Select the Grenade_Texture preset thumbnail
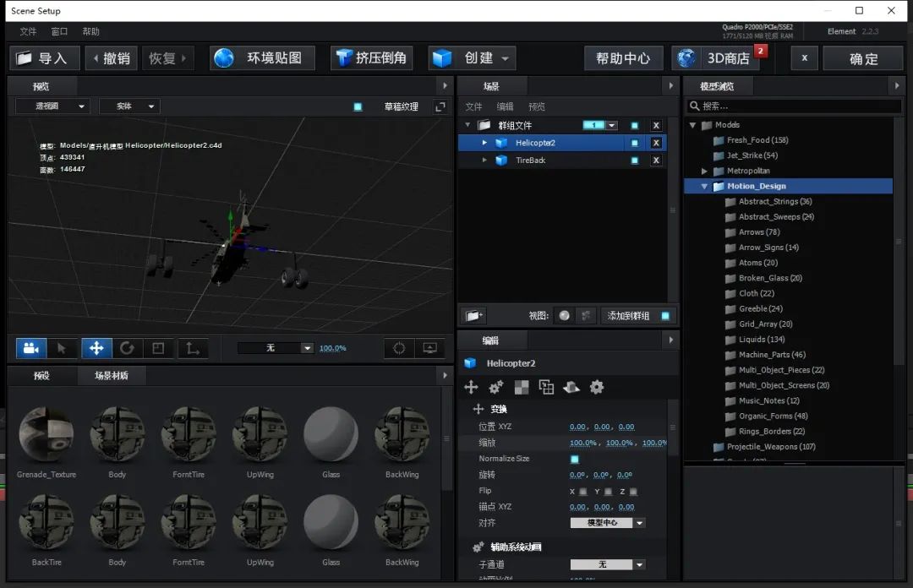The image size is (913, 588). pyautogui.click(x=46, y=434)
